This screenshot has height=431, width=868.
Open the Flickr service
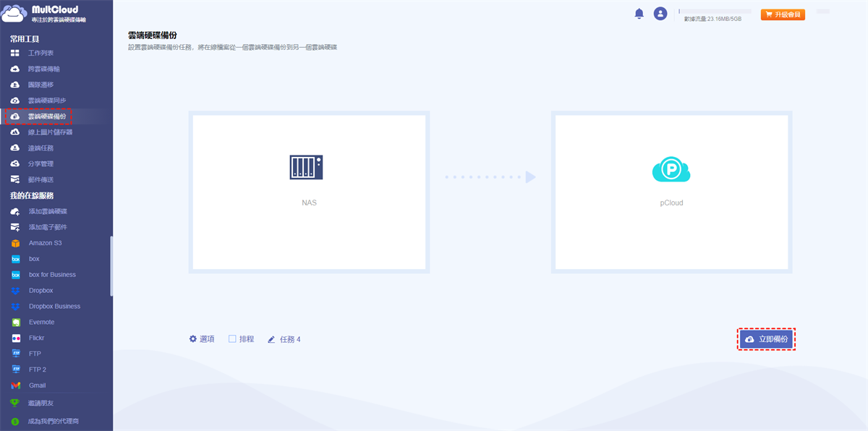point(36,338)
